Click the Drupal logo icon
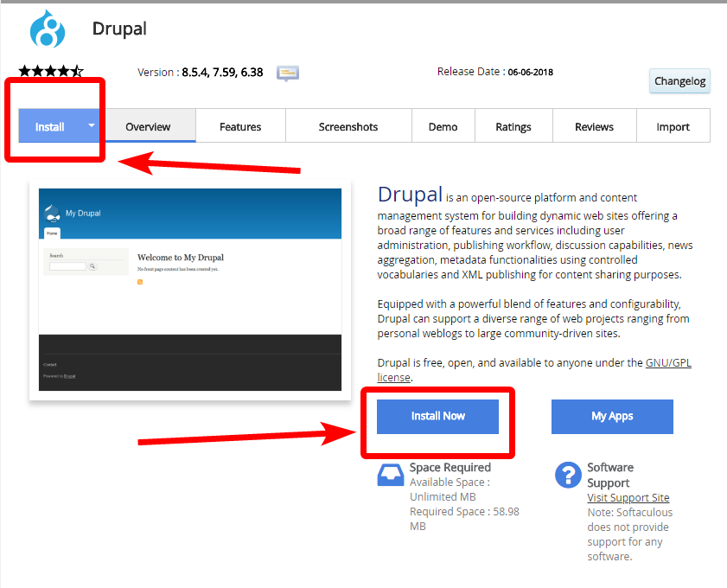This screenshot has width=727, height=588. click(x=48, y=29)
